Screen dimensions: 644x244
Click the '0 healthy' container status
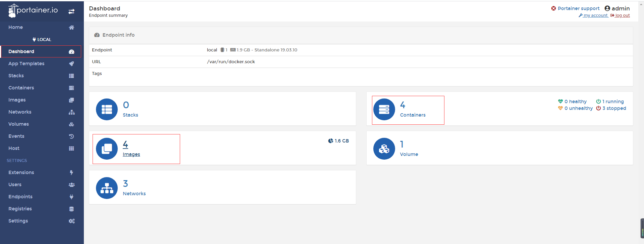[572, 101]
